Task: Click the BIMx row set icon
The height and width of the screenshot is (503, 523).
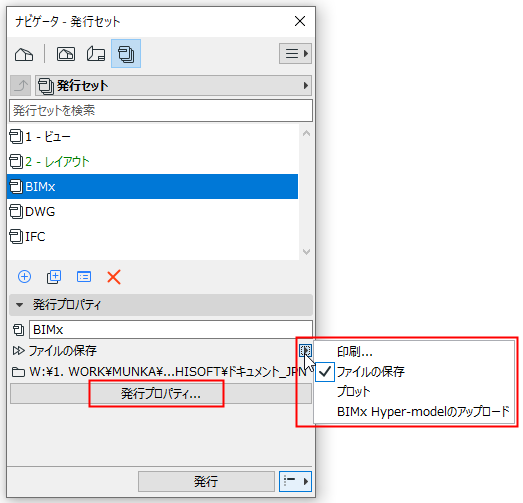Action: tap(16, 186)
